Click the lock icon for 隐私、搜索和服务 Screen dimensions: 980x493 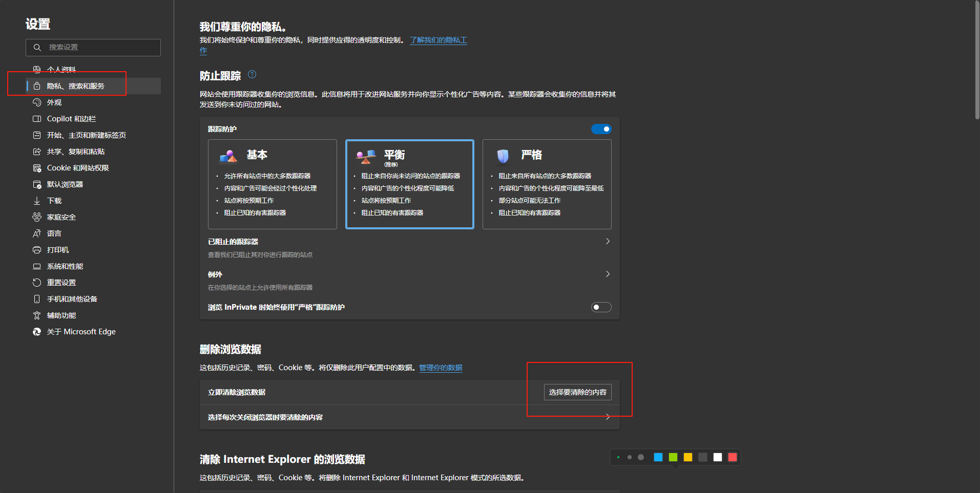[x=37, y=86]
